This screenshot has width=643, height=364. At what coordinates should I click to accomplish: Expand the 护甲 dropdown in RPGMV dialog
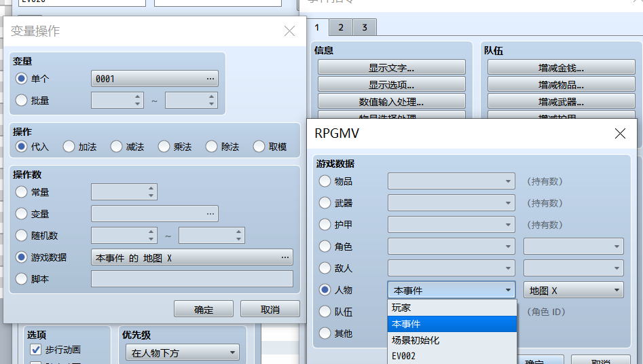tap(452, 225)
